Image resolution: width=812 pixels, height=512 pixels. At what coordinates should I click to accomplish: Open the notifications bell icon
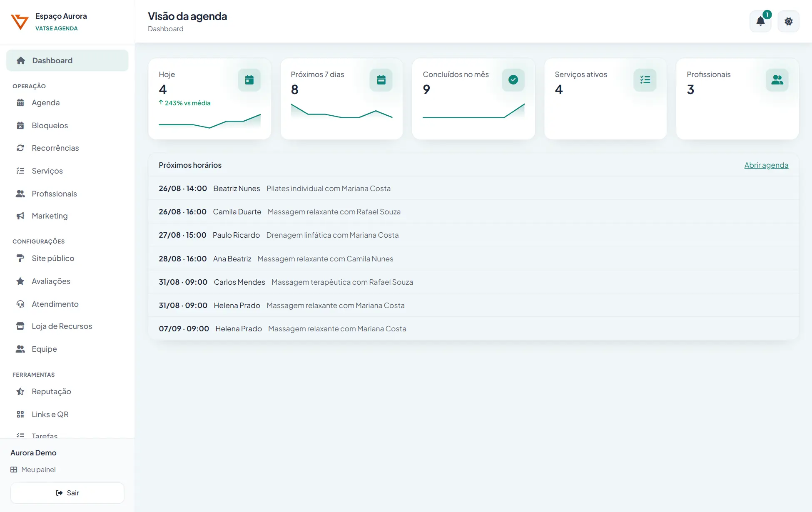tap(760, 21)
